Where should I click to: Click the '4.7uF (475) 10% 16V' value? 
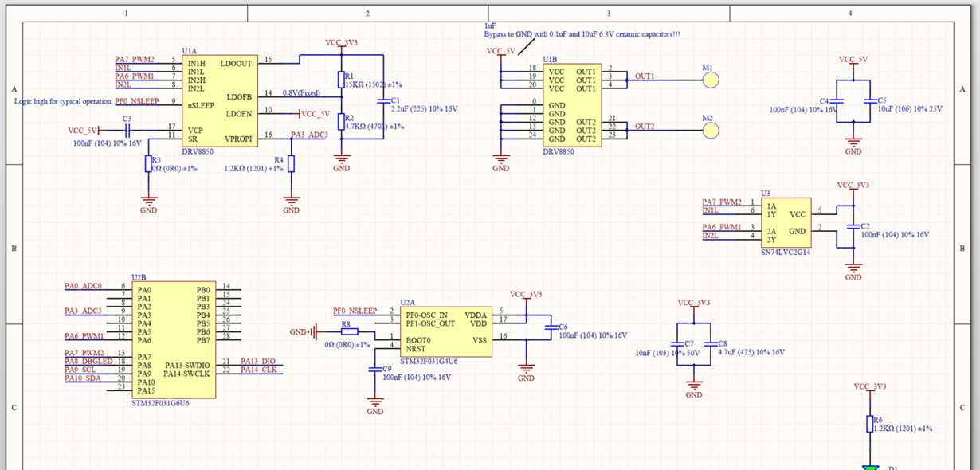751,351
